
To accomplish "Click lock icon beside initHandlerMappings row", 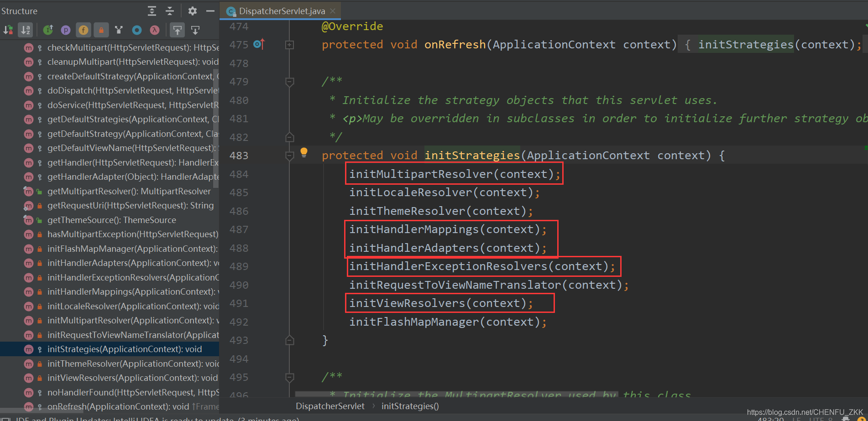I will (x=40, y=291).
